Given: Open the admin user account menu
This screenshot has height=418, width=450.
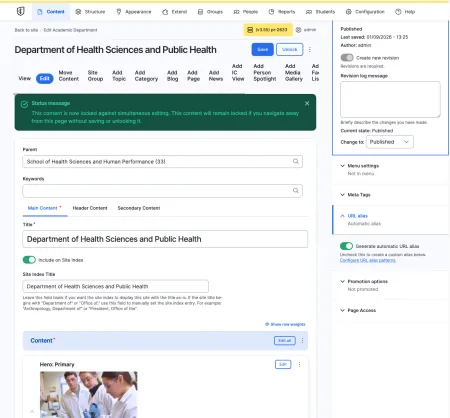Looking at the screenshot, I should [x=306, y=30].
